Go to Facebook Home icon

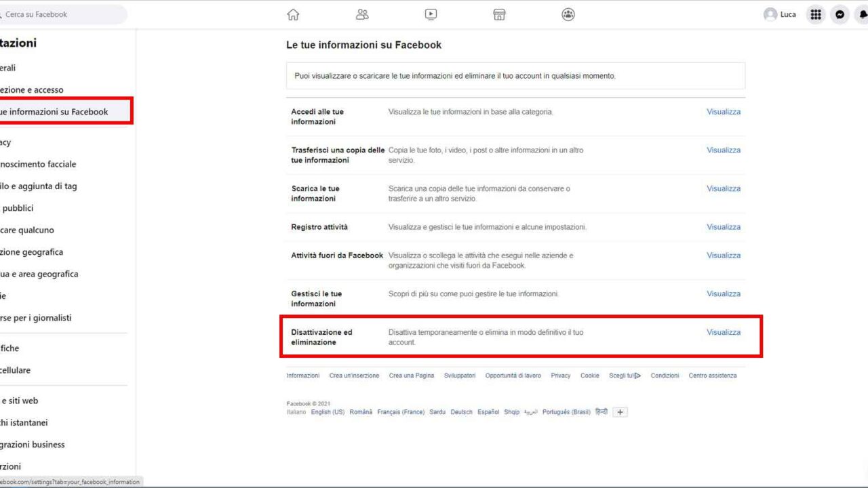point(293,14)
